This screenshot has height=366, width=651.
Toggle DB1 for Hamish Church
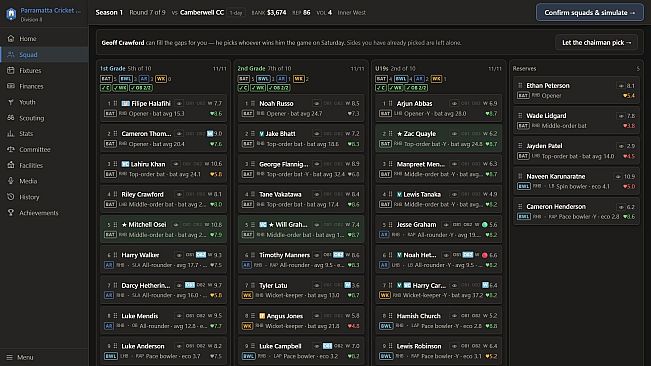[465, 315]
